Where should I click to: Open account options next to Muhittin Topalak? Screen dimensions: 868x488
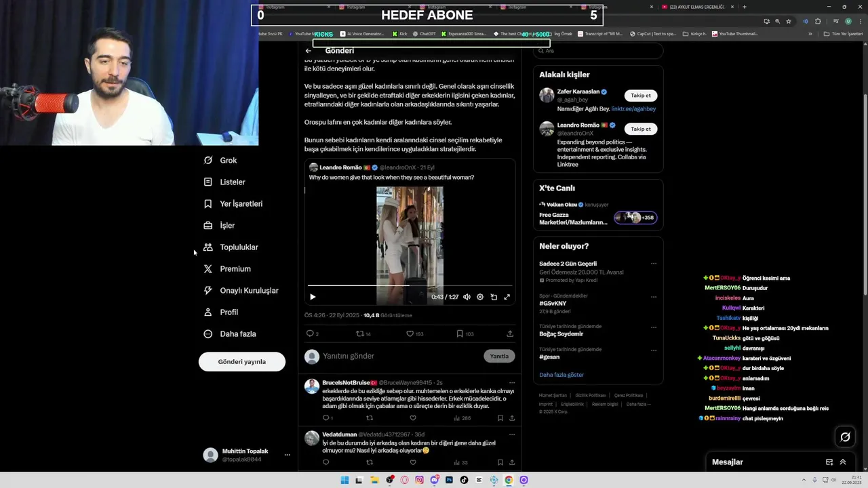tap(287, 455)
